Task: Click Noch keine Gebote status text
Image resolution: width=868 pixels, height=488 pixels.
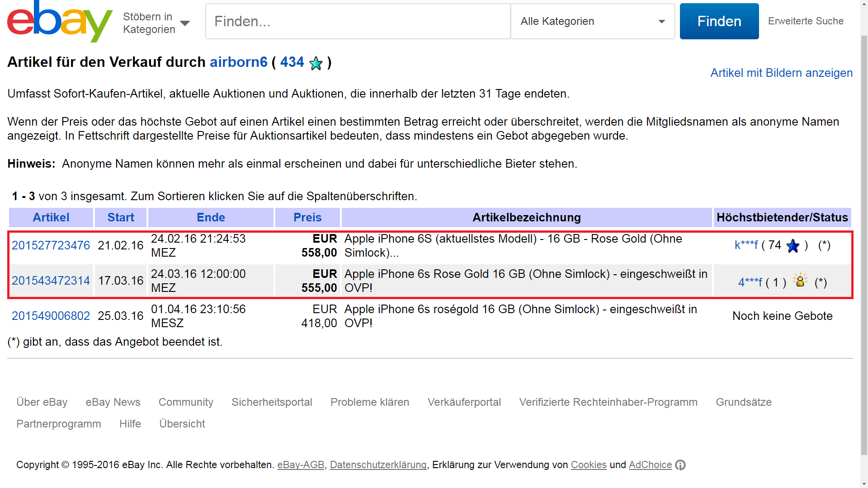Action: (x=782, y=316)
